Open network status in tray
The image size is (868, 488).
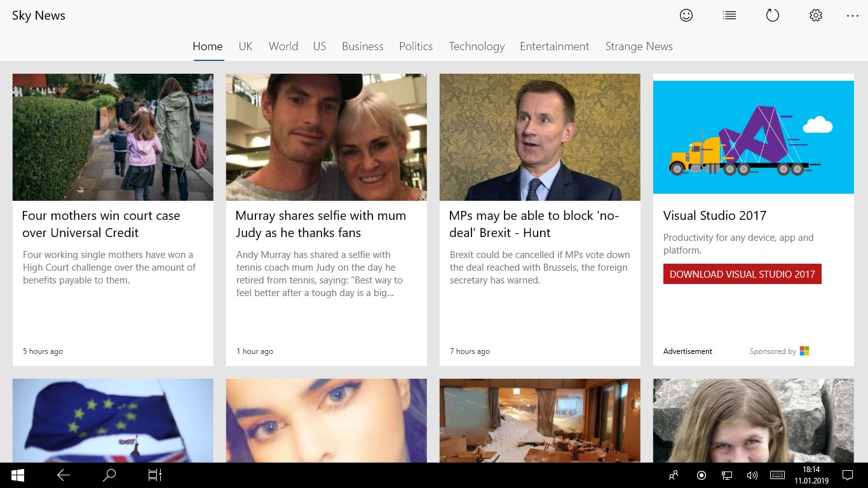727,475
